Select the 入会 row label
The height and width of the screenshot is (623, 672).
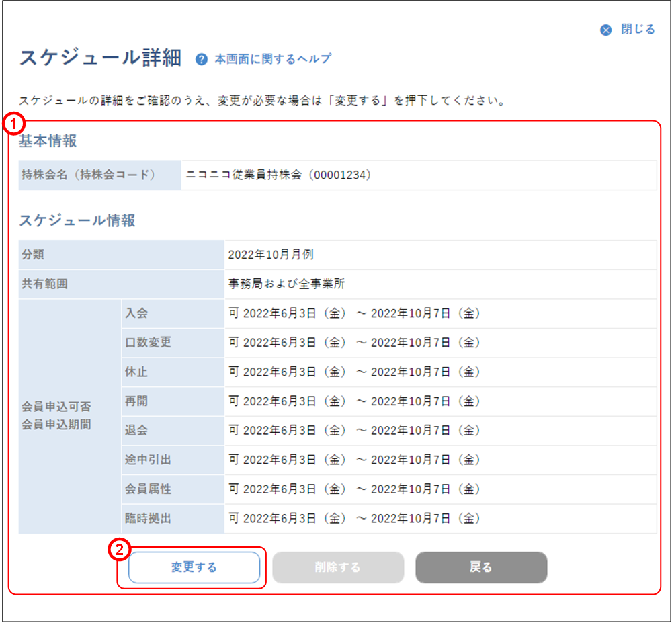(136, 313)
